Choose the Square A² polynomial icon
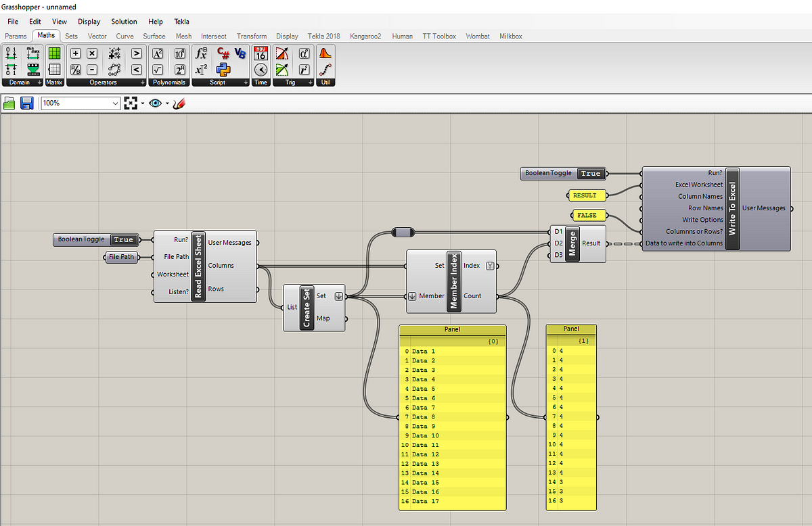The image size is (812, 526). [158, 53]
